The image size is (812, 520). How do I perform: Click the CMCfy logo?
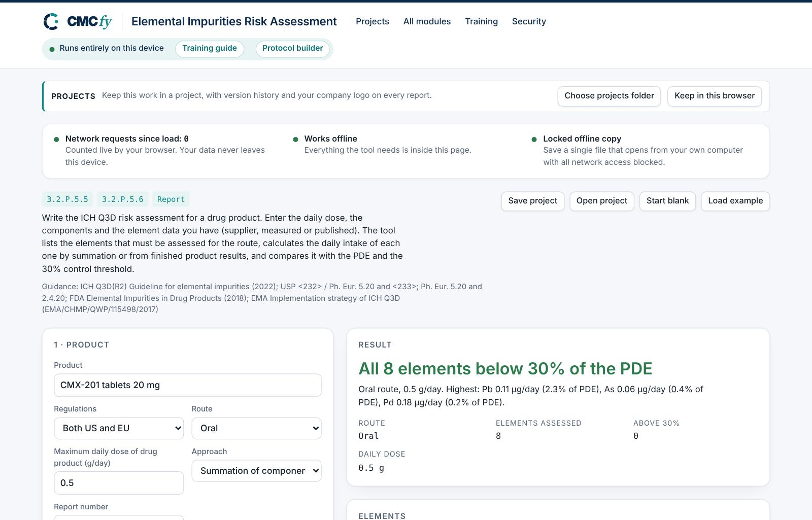[78, 21]
